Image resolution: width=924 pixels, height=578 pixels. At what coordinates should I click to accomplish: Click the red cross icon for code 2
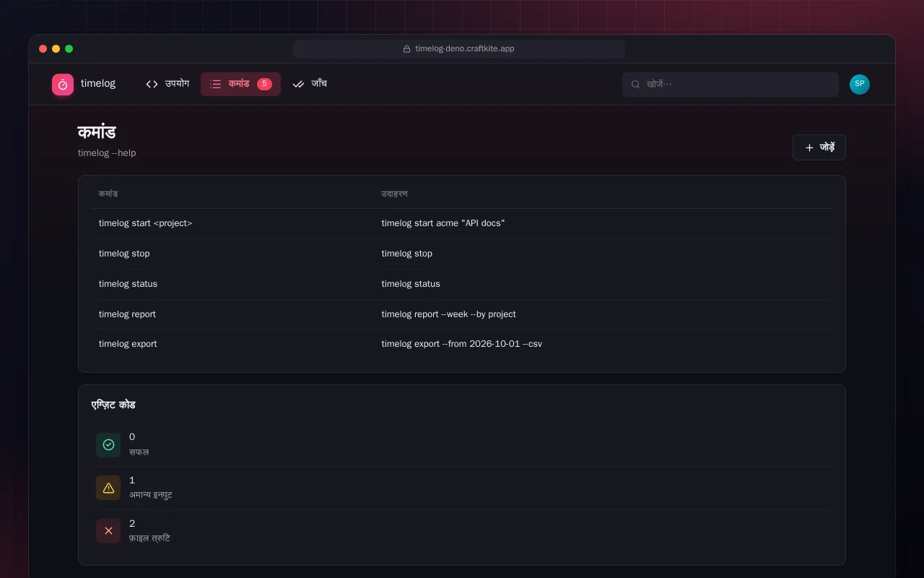pyautogui.click(x=108, y=531)
